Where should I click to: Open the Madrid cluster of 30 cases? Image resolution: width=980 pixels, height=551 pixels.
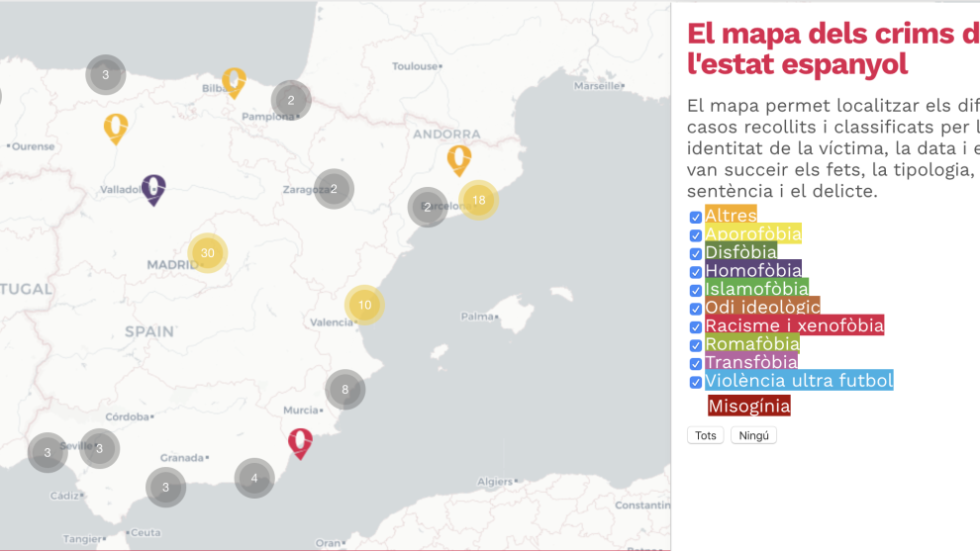208,253
